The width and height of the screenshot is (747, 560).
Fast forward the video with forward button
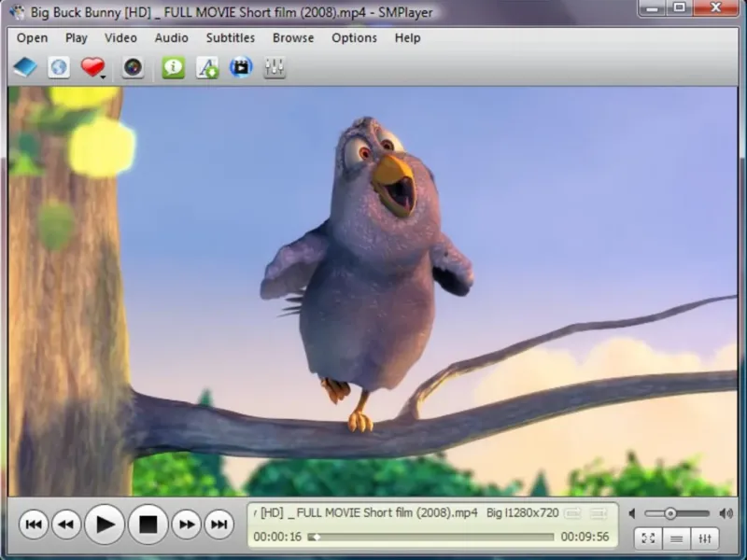(186, 525)
